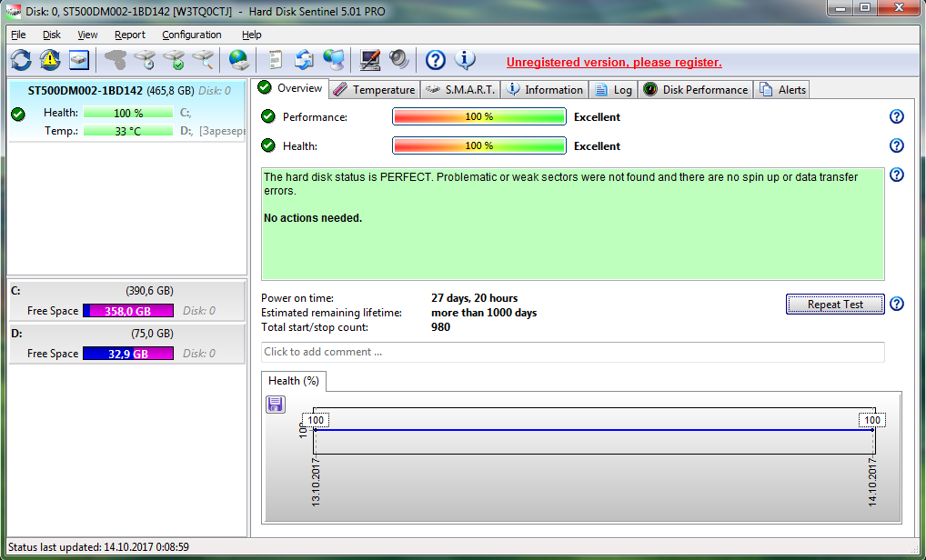Open the Temperature tab
Screen dimensions: 926x560
coord(374,89)
